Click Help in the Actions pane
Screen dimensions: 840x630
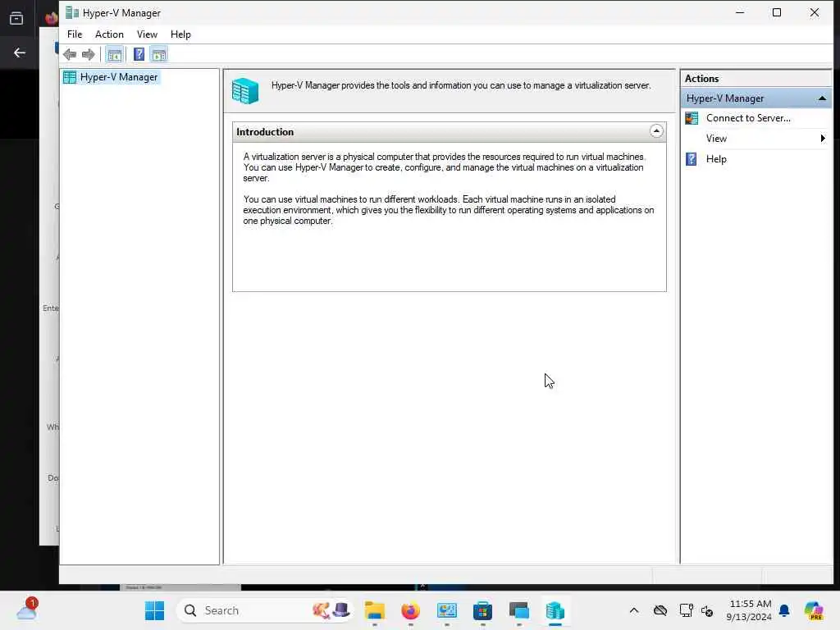tap(715, 159)
